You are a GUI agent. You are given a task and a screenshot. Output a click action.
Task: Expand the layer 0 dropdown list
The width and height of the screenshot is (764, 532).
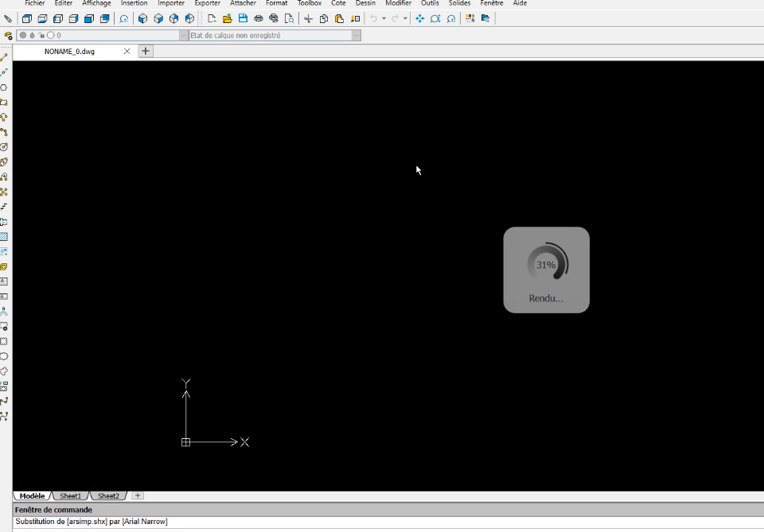point(183,36)
